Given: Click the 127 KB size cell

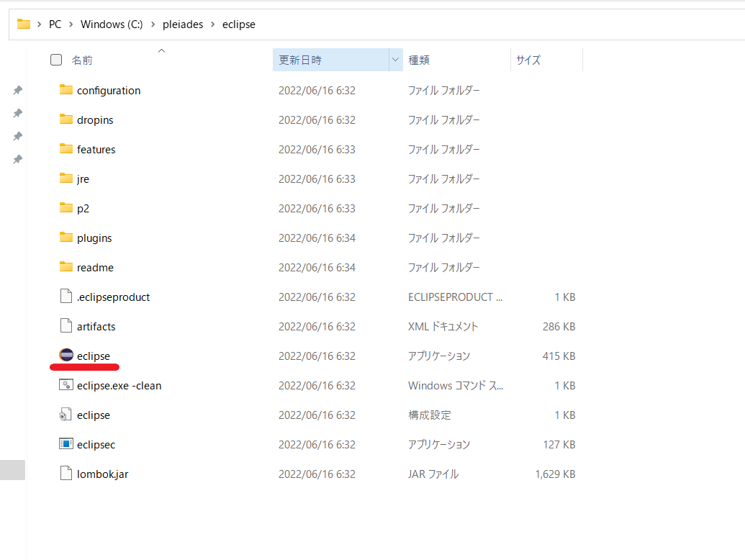Looking at the screenshot, I should [x=559, y=445].
